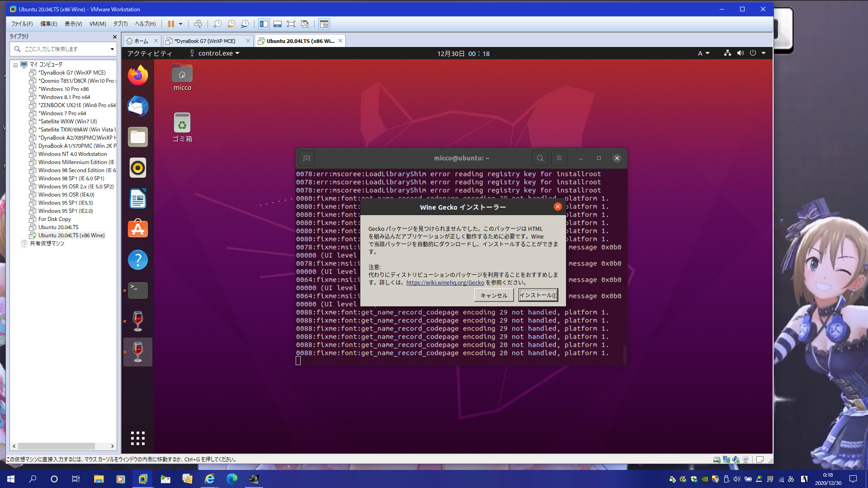Switch to the Terminal dock icon

point(138,291)
